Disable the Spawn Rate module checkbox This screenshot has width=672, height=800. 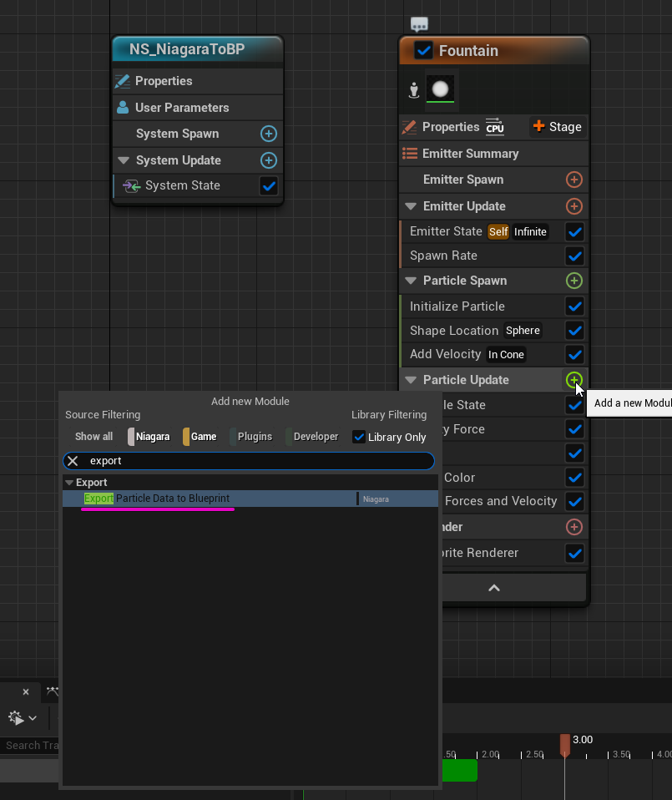pyautogui.click(x=574, y=256)
